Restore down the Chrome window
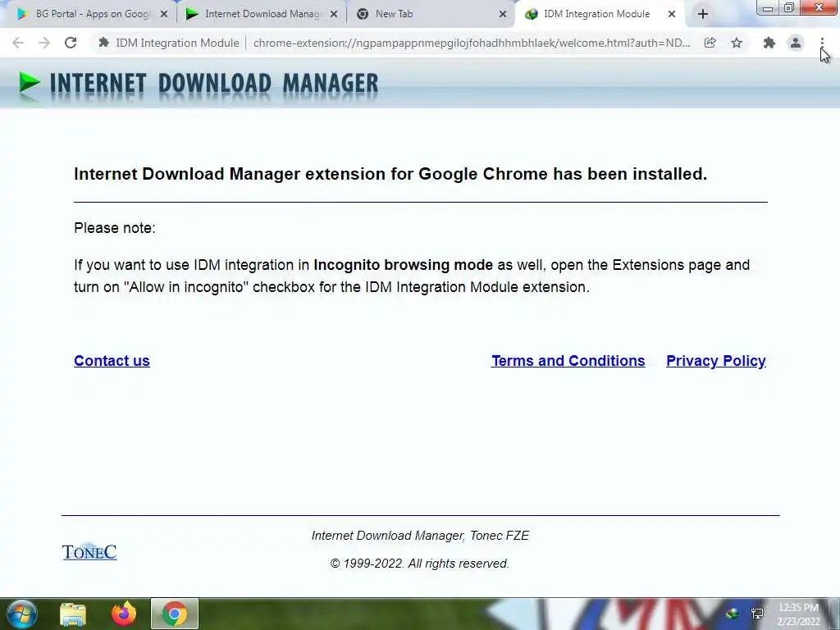This screenshot has width=840, height=630. (789, 8)
